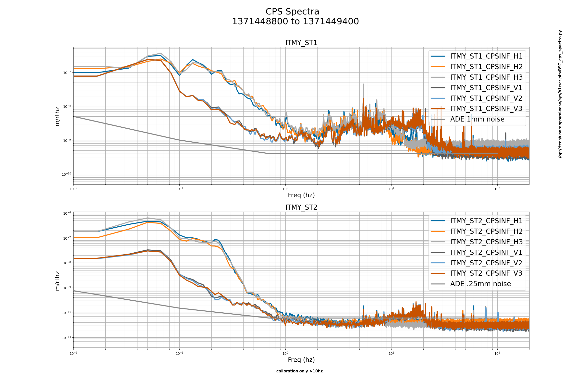The width and height of the screenshot is (588, 392).
Task: Select the ITMY_ST2_CPSINF_V3 legend entry
Action: point(486,273)
